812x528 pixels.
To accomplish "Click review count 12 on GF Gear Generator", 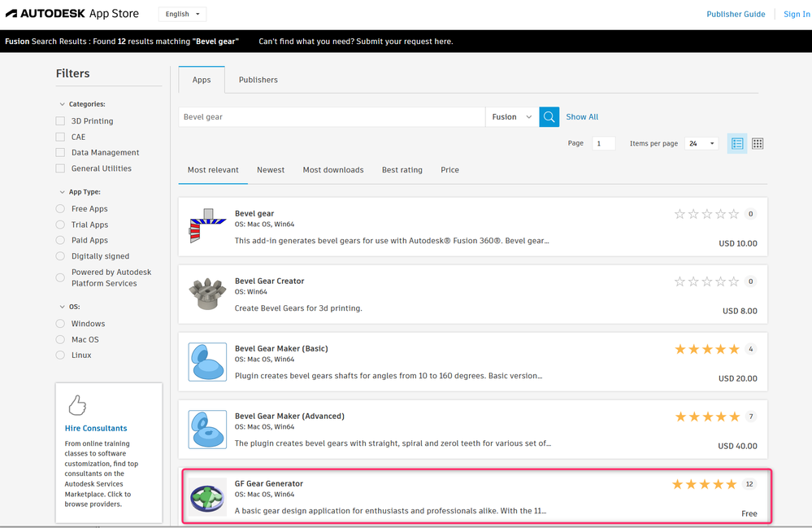I will (x=749, y=484).
